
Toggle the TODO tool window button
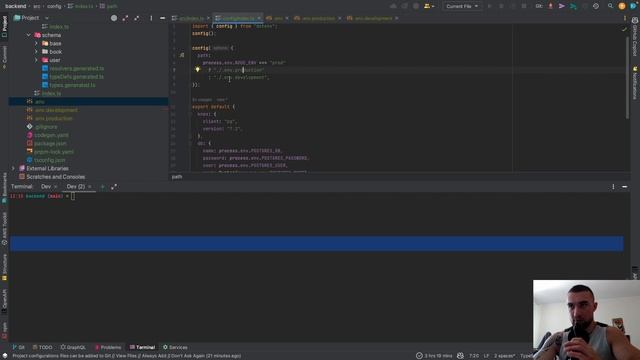pyautogui.click(x=42, y=347)
